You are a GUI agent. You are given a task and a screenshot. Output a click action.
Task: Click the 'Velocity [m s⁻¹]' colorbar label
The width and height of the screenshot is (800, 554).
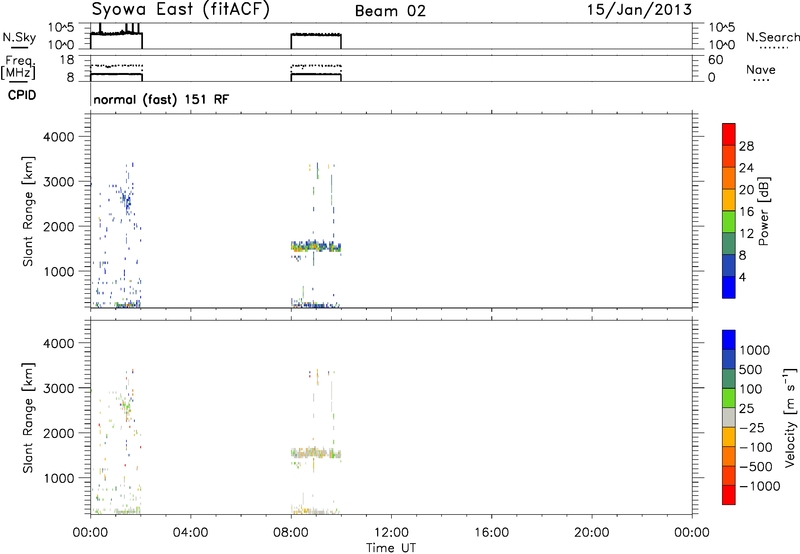click(x=790, y=417)
